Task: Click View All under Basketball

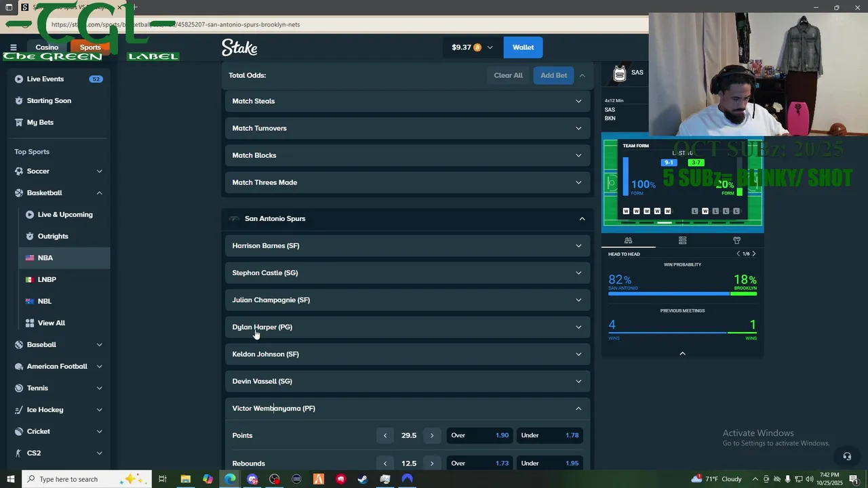Action: (x=64, y=323)
